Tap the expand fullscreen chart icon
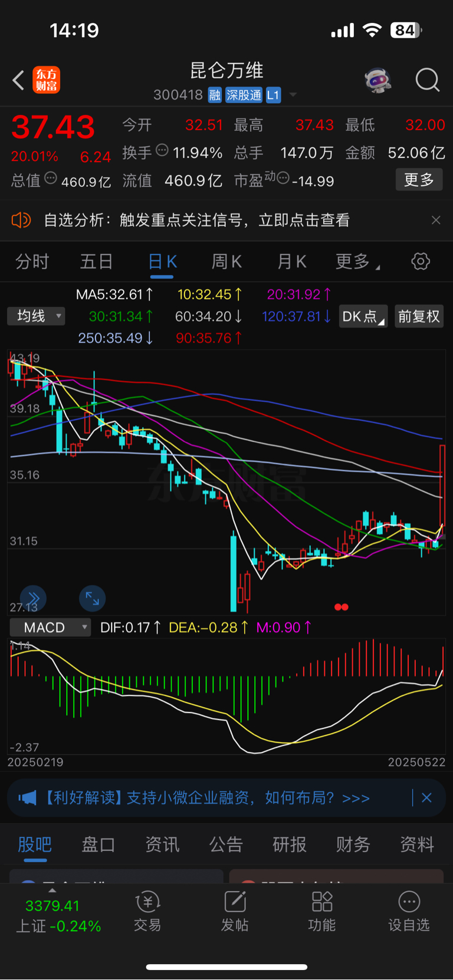 click(92, 598)
